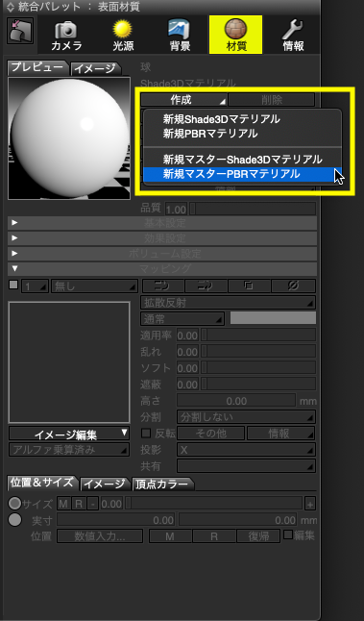
Task: Enable the 編集 edit checkbox
Action: [x=288, y=534]
